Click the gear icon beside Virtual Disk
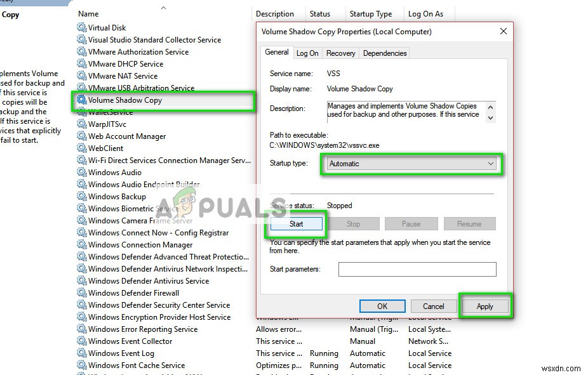588x375 pixels. [x=82, y=27]
